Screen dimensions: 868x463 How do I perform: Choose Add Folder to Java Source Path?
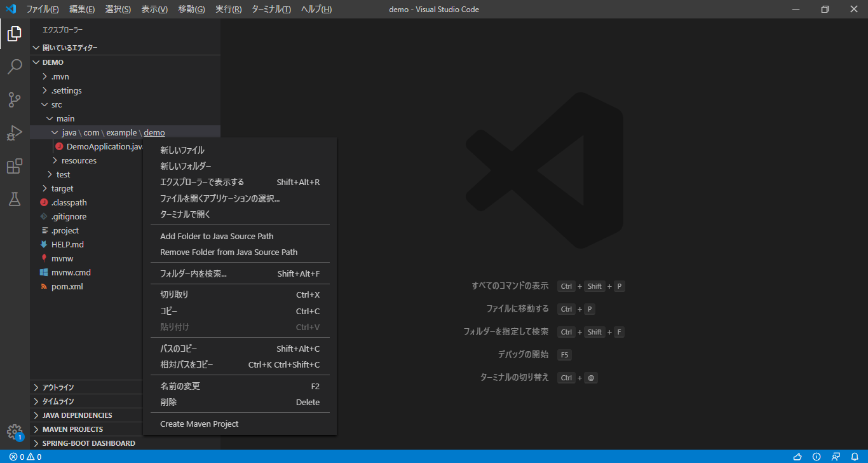(240, 236)
